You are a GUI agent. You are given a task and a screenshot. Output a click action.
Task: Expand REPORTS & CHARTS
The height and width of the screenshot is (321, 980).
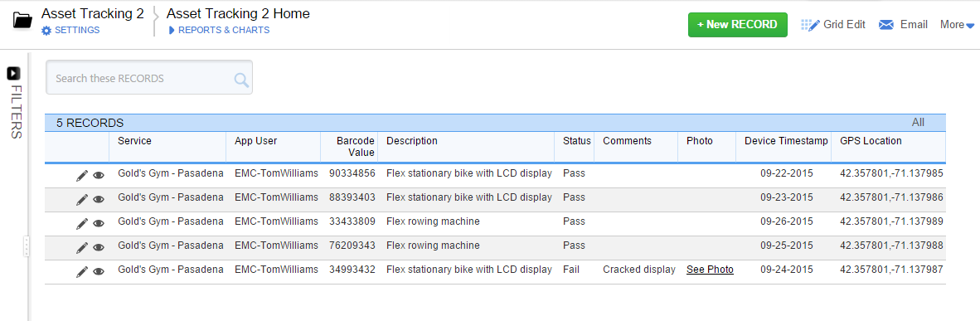point(218,30)
